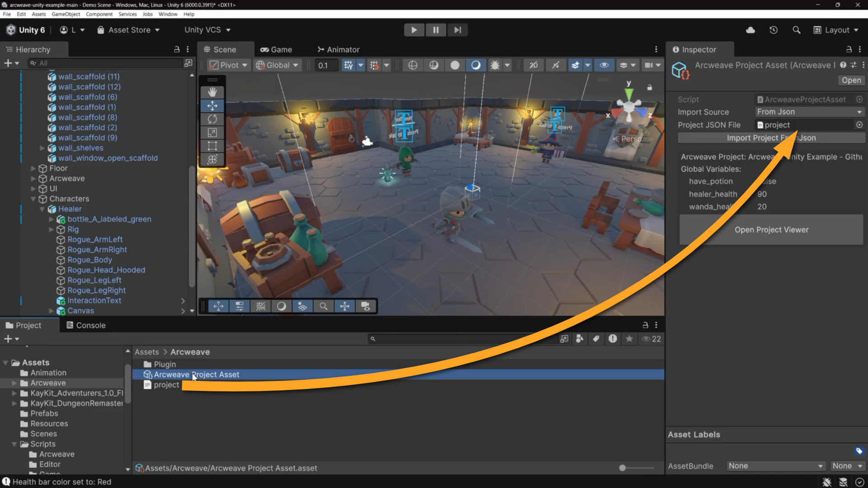Viewport: 868px width, 488px height.
Task: Open the Undo History icon
Action: [774, 30]
